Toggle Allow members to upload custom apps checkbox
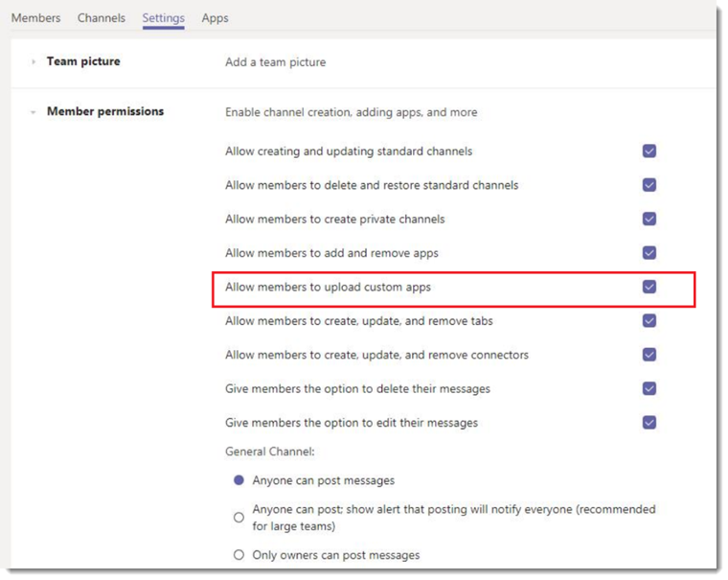The image size is (728, 580). pos(649,287)
